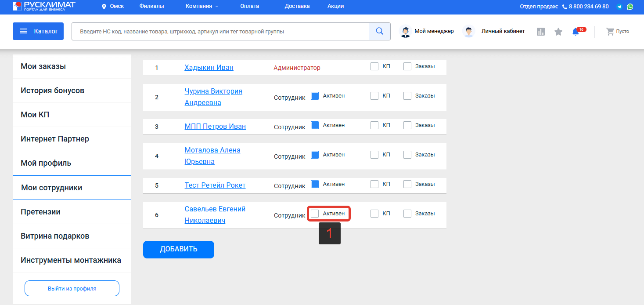Go to Инструменты монтажника section
Screen dimensions: 644x305
pyautogui.click(x=72, y=260)
